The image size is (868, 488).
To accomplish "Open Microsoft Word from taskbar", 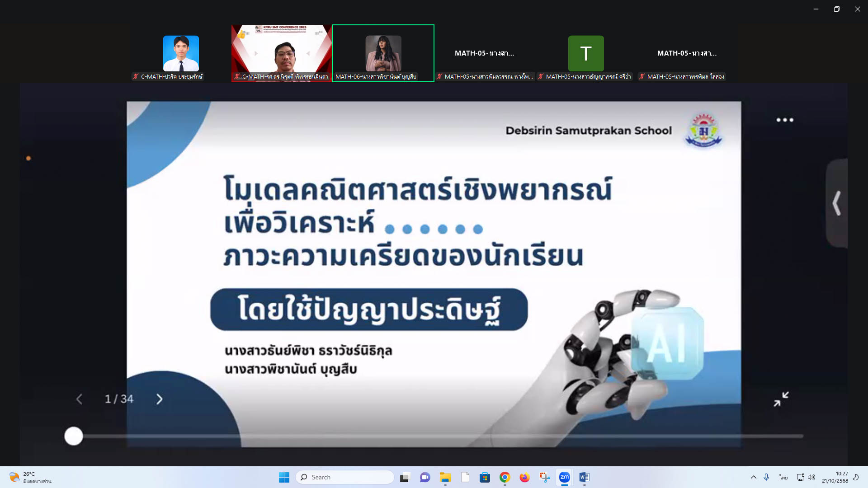I will pyautogui.click(x=584, y=477).
